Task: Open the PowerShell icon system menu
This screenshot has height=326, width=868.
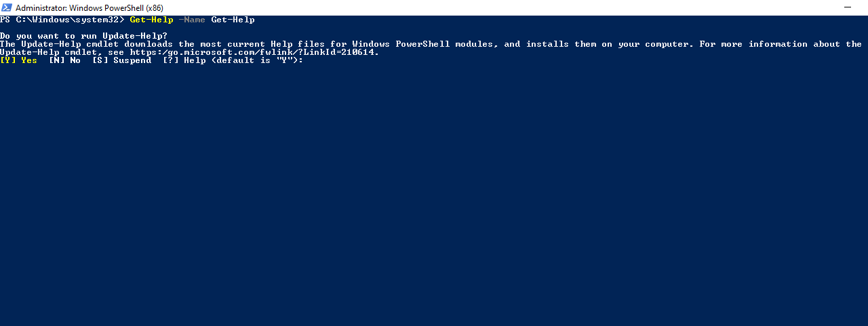Action: pyautogui.click(x=7, y=7)
